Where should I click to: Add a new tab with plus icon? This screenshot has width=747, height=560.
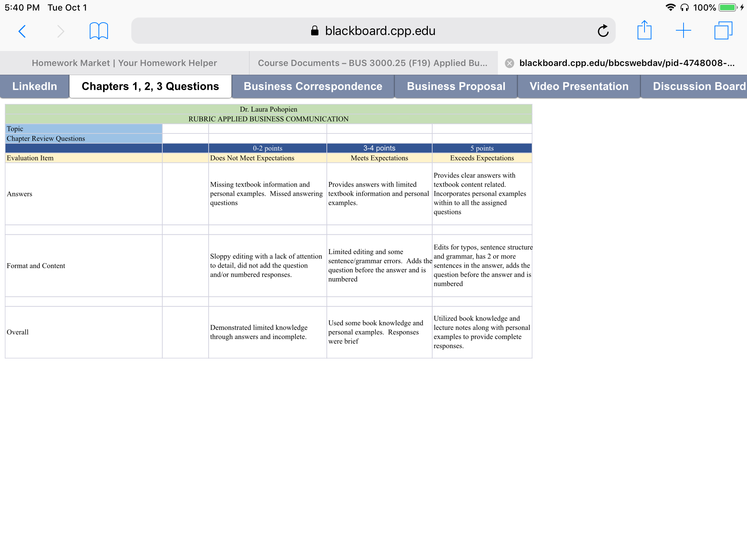(x=684, y=31)
